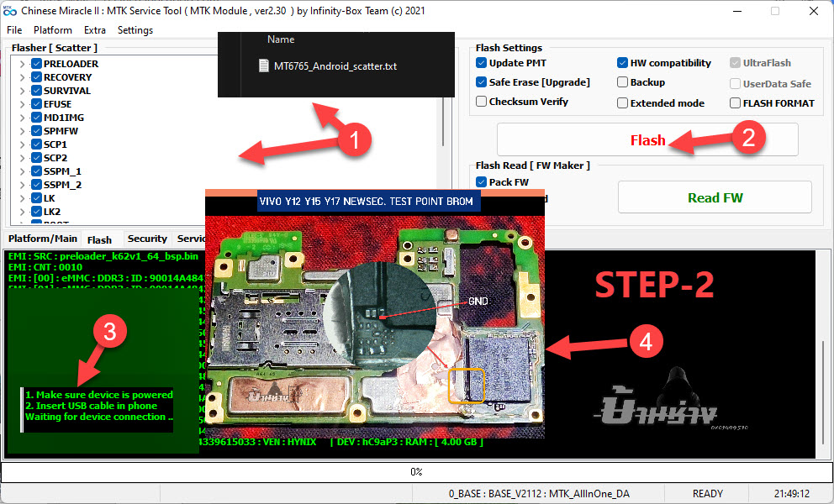Enable the FLASH FORMAT checkbox
Viewport: 834px width, 504px height.
735,102
